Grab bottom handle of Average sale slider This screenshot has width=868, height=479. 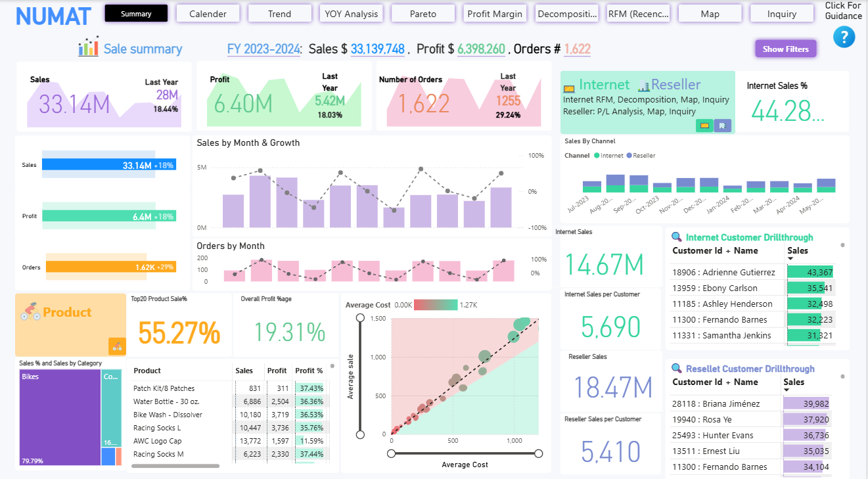click(x=360, y=434)
